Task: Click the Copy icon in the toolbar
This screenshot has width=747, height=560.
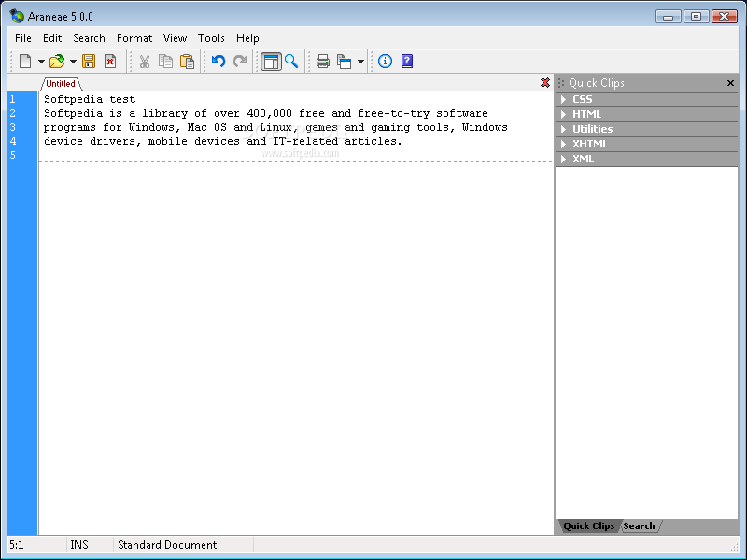Action: click(x=165, y=62)
